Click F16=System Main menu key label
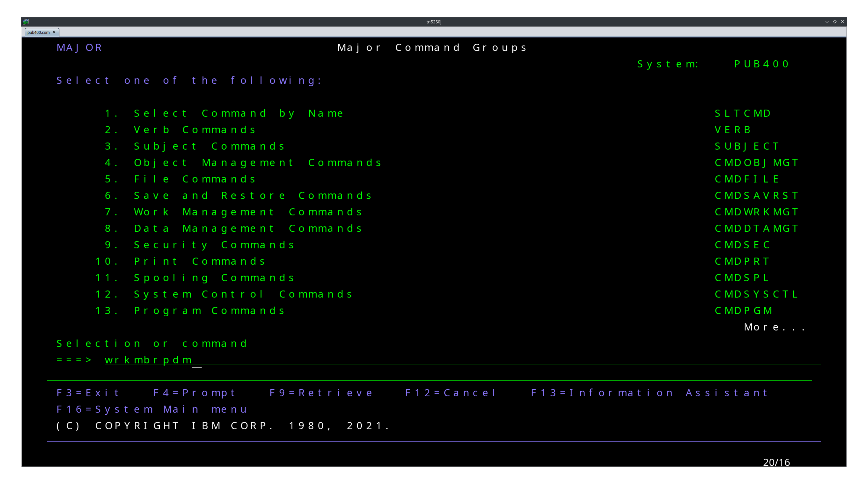This screenshot has width=868, height=492. (x=152, y=409)
